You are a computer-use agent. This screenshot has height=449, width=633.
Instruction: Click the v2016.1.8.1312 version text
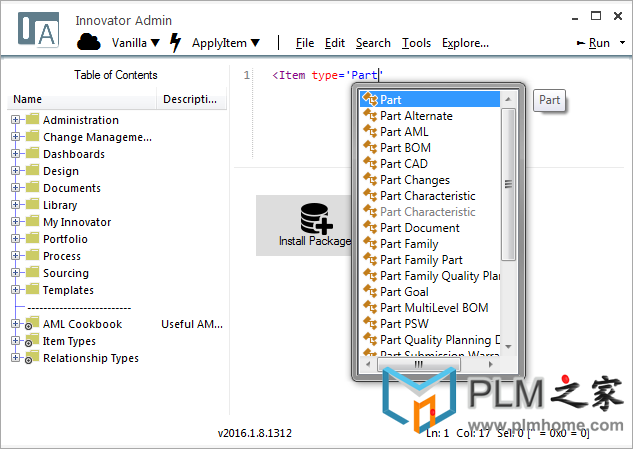[254, 433]
